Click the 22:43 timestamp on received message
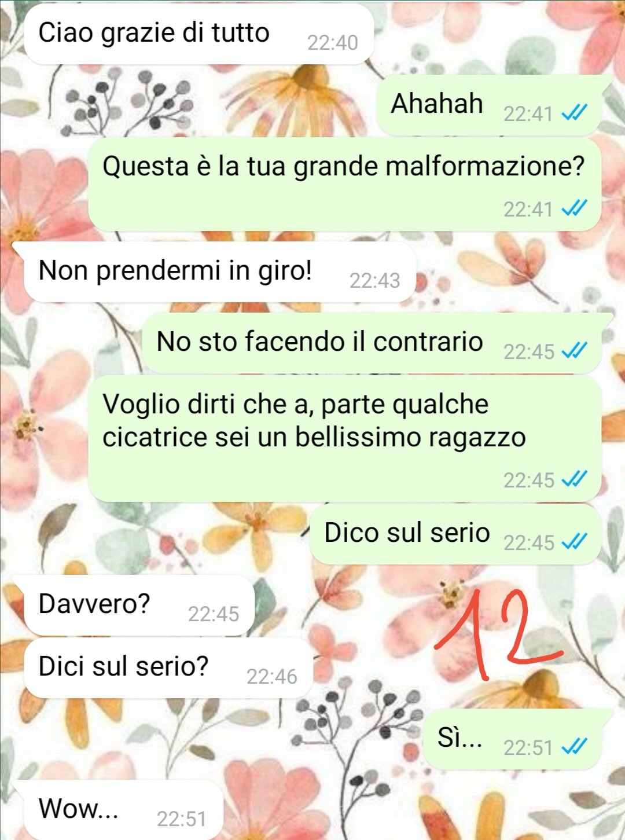 click(374, 281)
